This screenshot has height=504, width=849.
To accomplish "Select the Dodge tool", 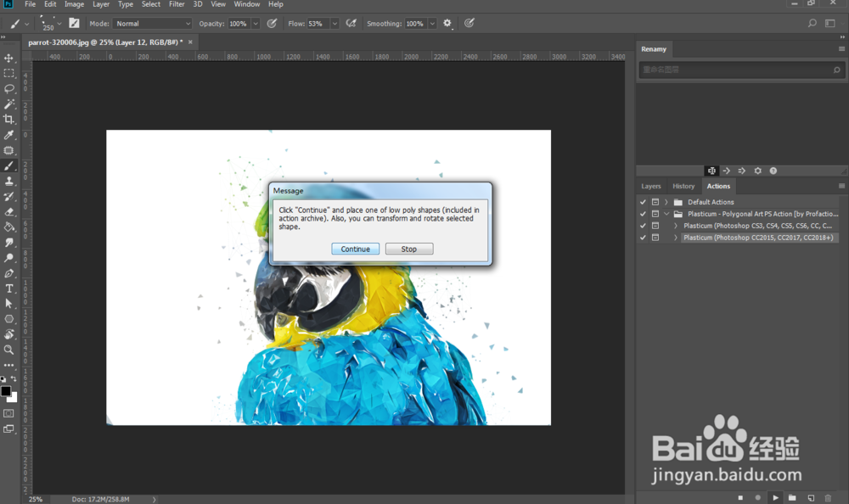I will click(x=8, y=258).
